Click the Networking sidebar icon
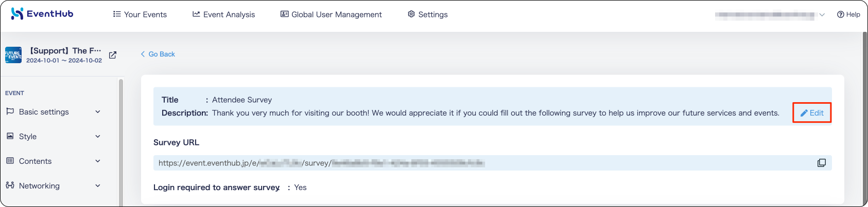The width and height of the screenshot is (868, 207). [10, 185]
